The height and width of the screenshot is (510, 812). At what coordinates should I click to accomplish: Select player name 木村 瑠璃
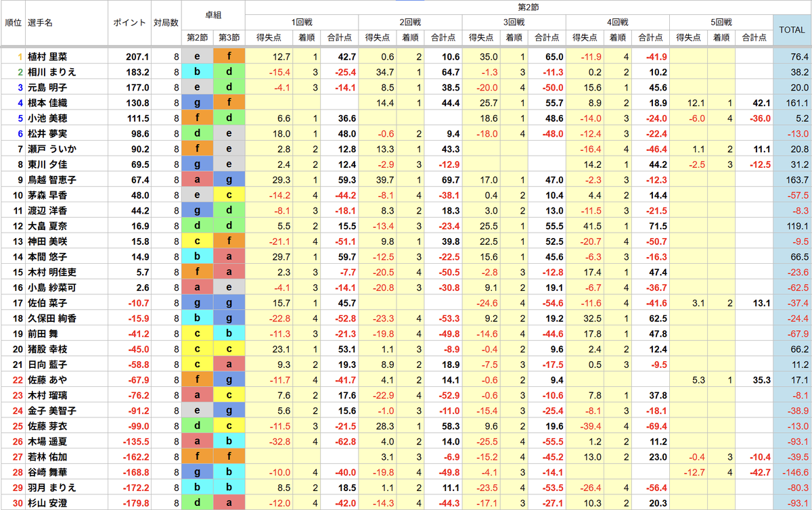pyautogui.click(x=47, y=396)
